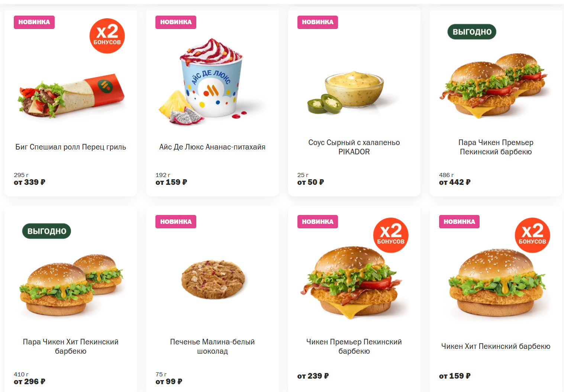Click the Новинка label on Айс Де Люкс card
Viewport: 564px width, 392px height.
pos(176,22)
